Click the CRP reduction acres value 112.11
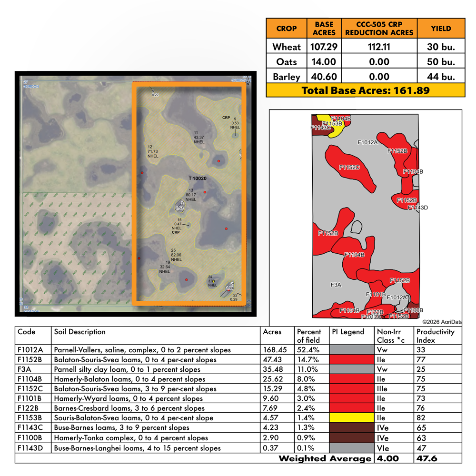The height and width of the screenshot is (476, 476). 379,47
